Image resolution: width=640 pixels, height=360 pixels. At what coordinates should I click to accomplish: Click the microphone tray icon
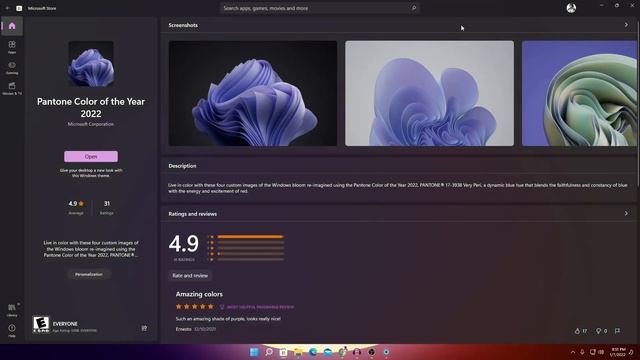click(582, 352)
